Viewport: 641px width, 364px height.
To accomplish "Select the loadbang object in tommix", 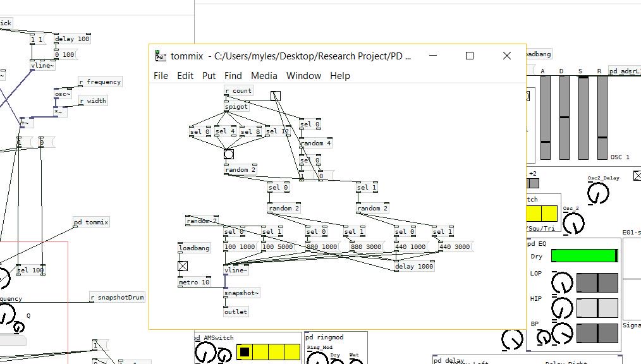I will [194, 248].
